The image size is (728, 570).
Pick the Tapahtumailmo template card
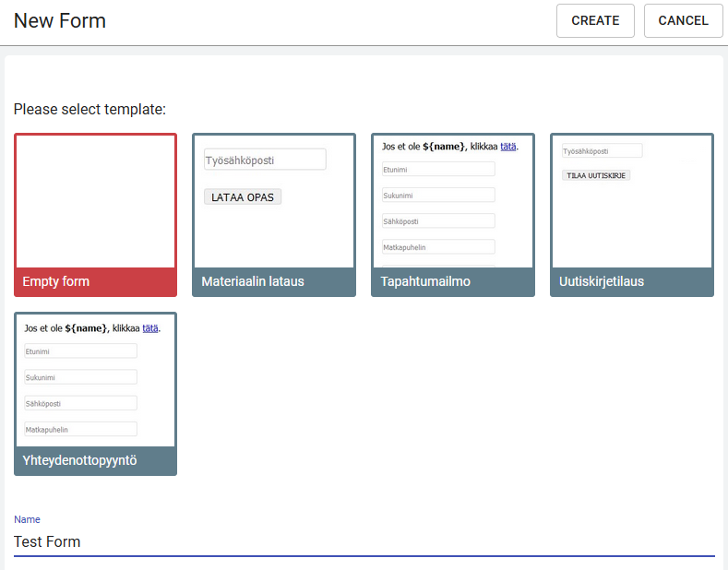[453, 215]
